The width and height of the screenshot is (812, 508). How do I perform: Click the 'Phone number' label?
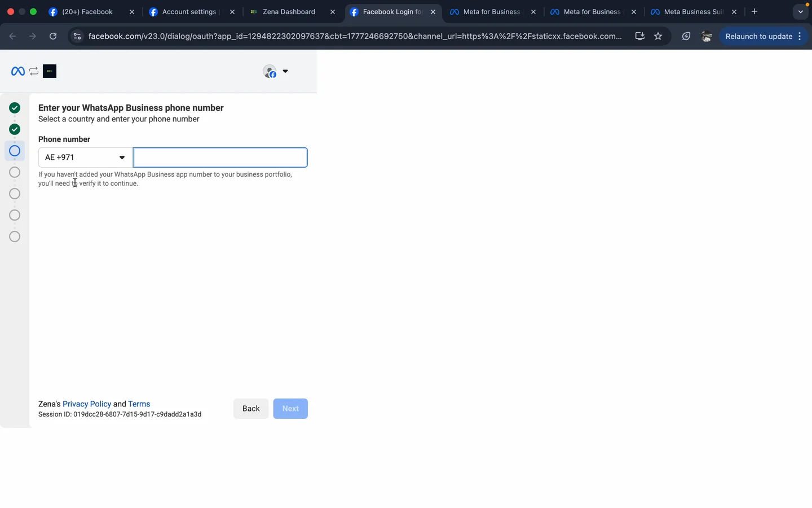point(64,139)
